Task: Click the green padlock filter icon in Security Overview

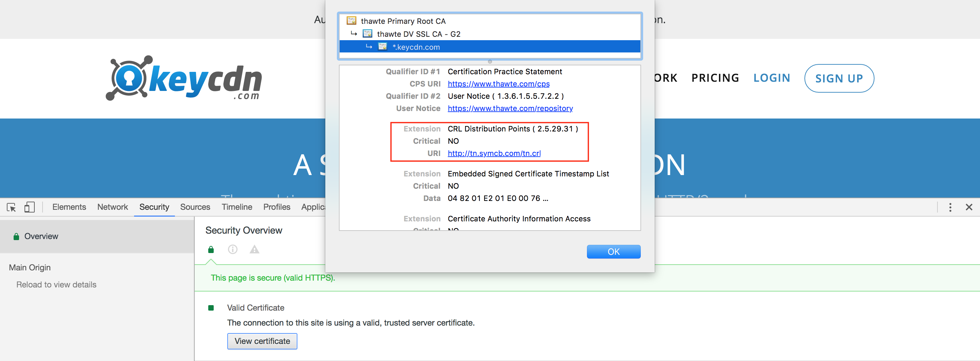Action: (211, 249)
